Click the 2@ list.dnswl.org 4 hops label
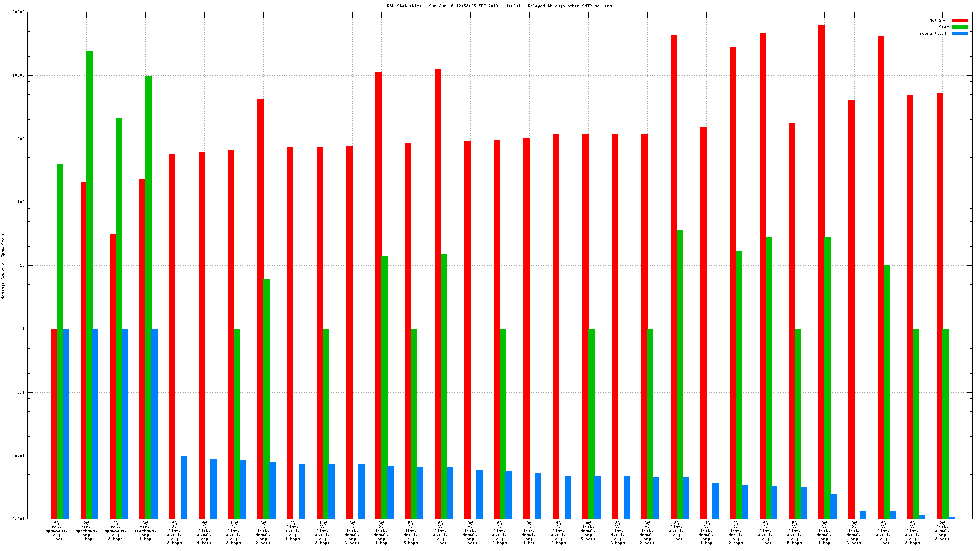 pos(293,530)
